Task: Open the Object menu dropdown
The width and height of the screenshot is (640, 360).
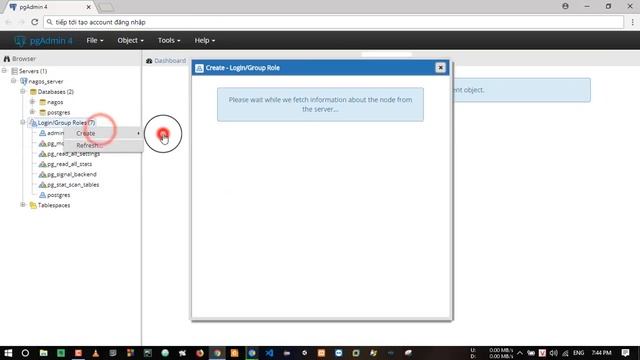Action: (x=130, y=40)
